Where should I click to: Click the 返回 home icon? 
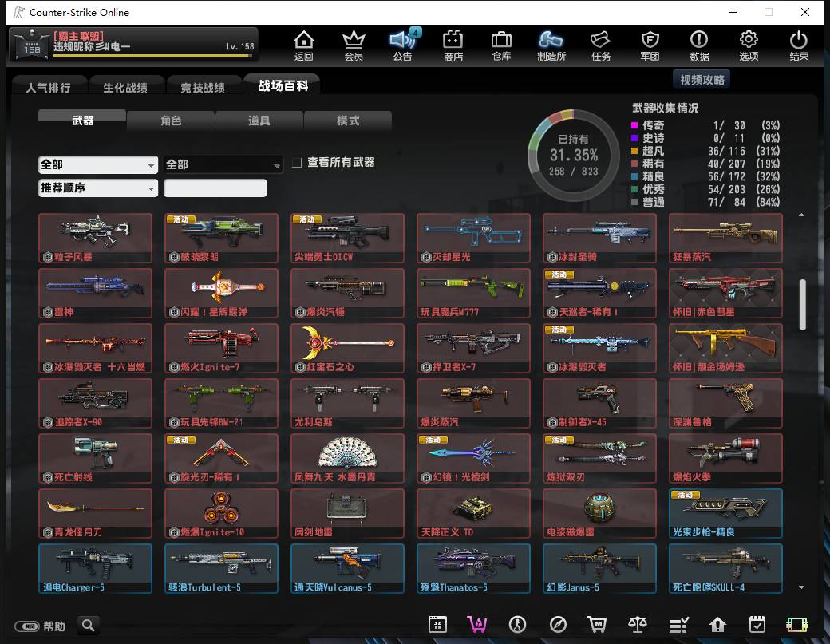(304, 45)
